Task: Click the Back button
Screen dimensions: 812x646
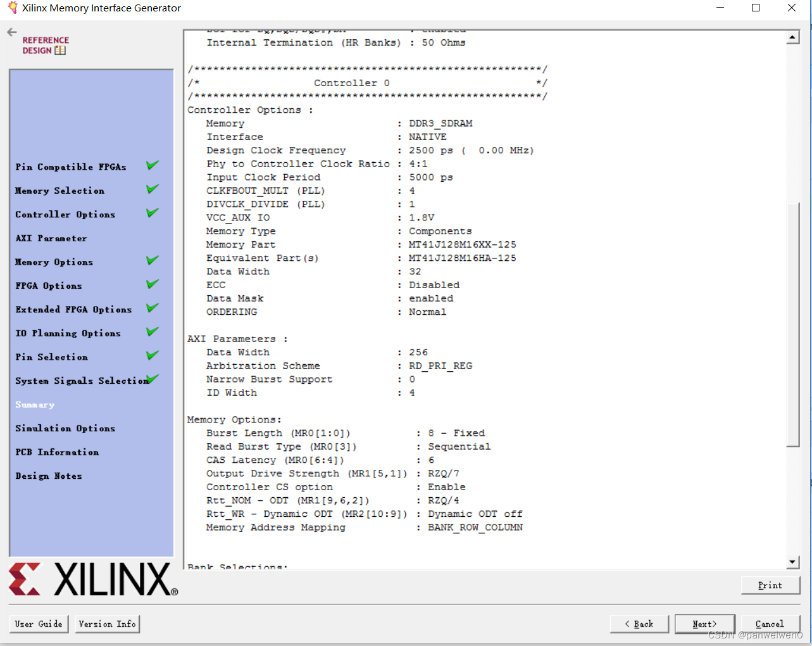Action: 639,624
